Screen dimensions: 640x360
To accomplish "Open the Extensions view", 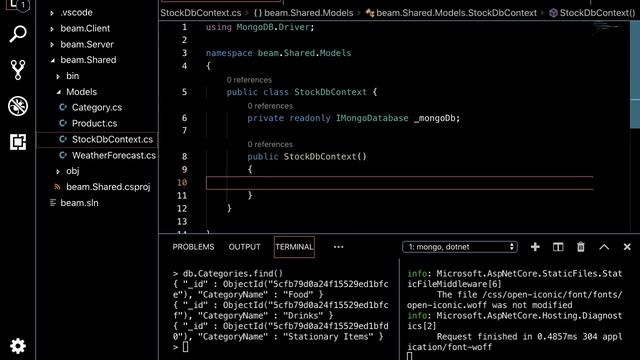I will click(x=18, y=142).
